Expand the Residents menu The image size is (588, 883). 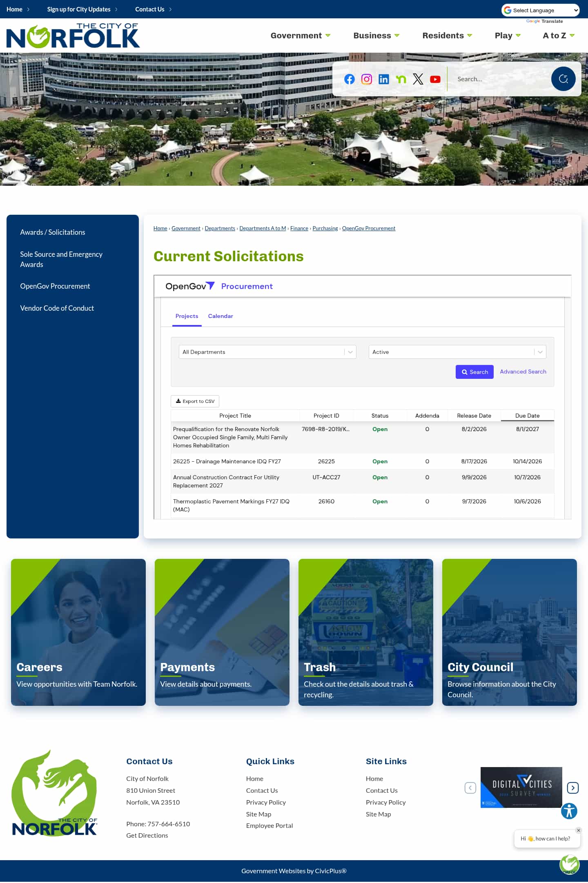(448, 36)
